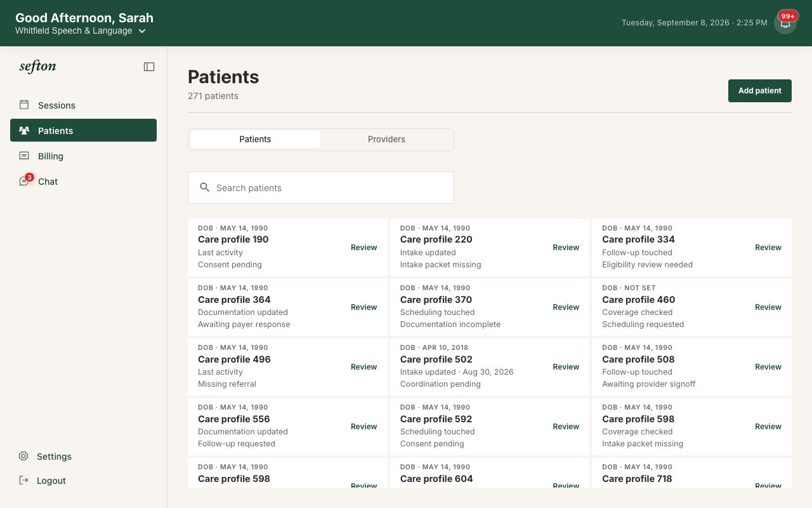Review Care profile 556
The width and height of the screenshot is (812, 508).
point(363,427)
